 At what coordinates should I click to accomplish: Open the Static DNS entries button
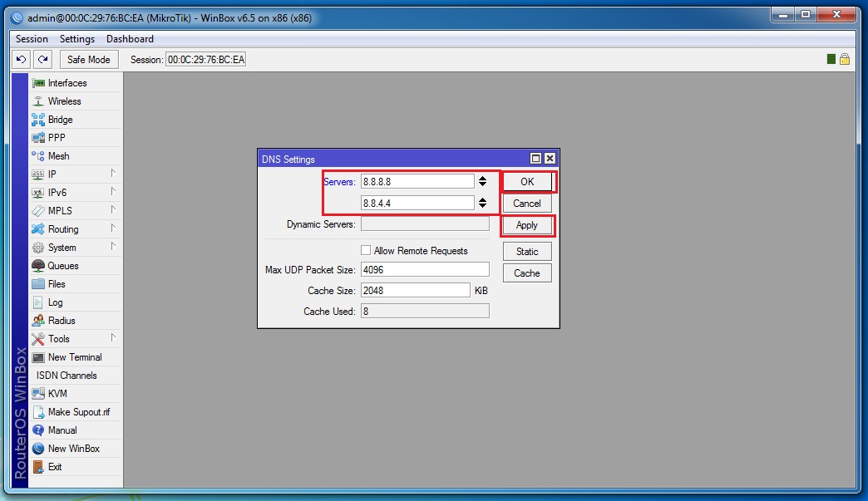coord(527,252)
